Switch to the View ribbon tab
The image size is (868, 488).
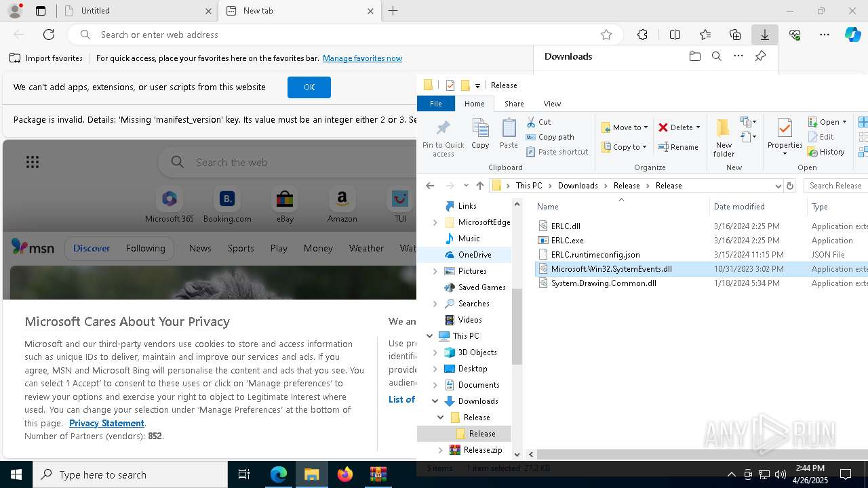pos(552,104)
